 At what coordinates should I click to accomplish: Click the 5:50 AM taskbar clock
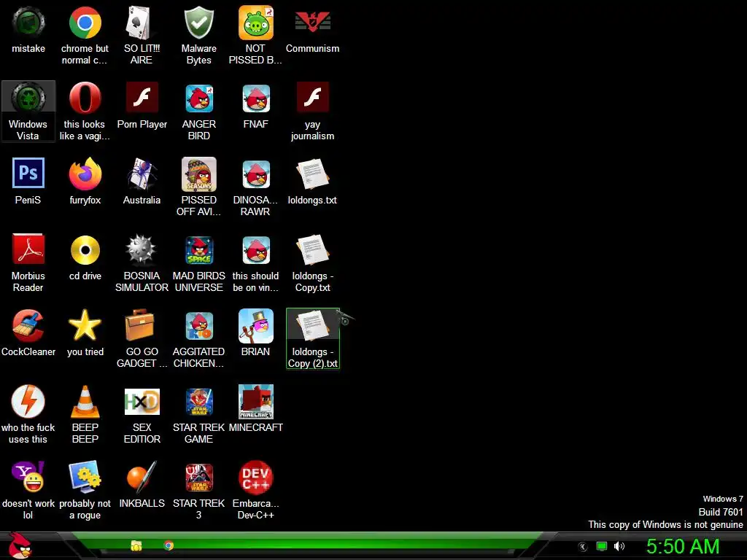[x=683, y=546]
